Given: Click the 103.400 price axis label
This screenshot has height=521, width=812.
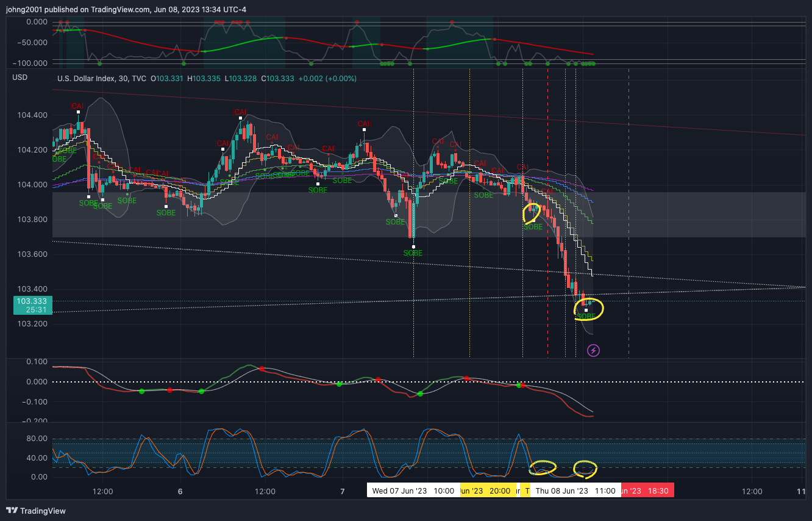Looking at the screenshot, I should tap(33, 289).
